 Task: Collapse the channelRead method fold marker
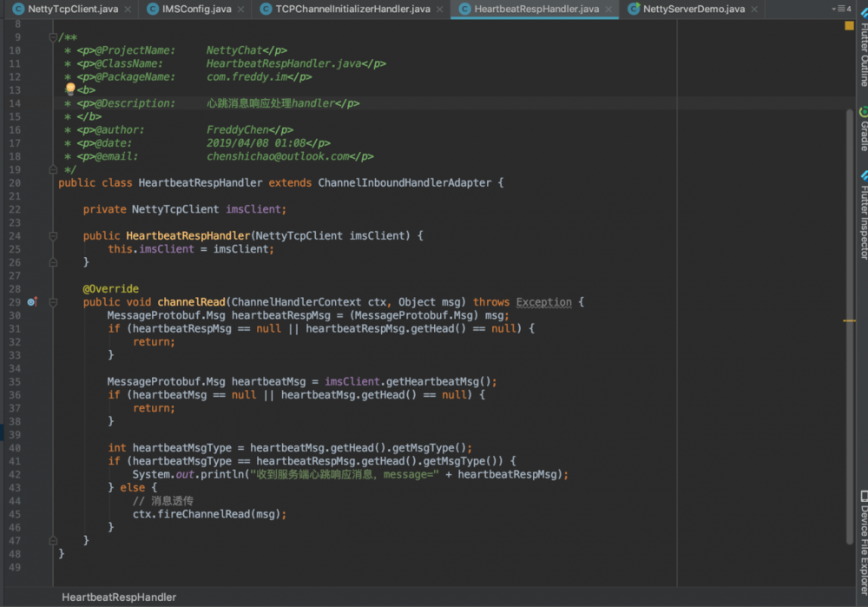(x=53, y=302)
